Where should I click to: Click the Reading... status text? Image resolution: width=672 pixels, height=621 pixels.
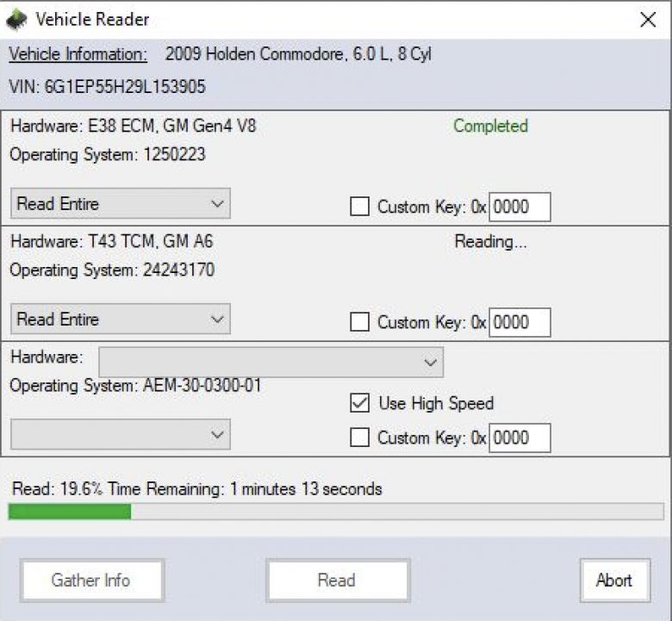pyautogui.click(x=490, y=242)
